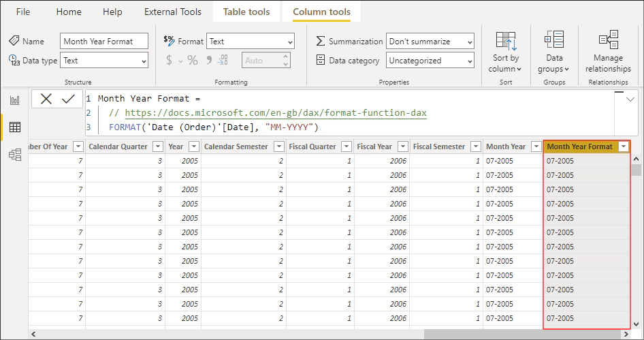Cancel formula with the X icon
Screen dimensions: 644x340
click(46, 99)
